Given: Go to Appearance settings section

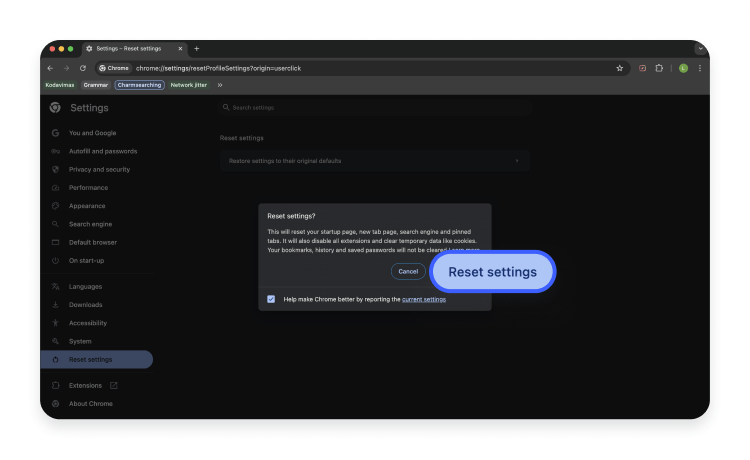Looking at the screenshot, I should 87,206.
